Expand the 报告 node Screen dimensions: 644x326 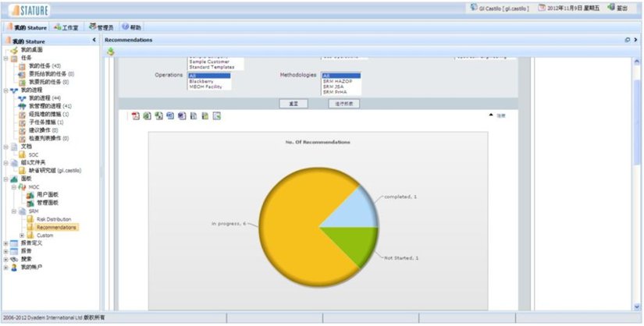5,251
